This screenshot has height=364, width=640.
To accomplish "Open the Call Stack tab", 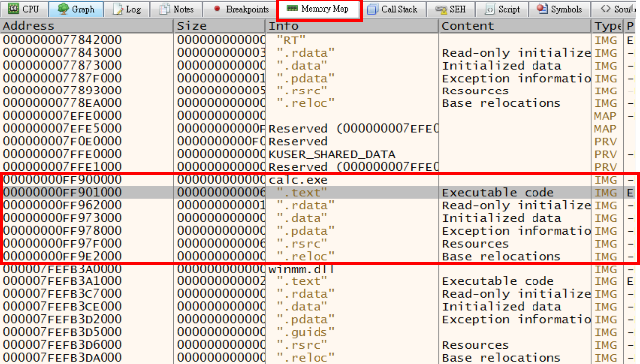I will pos(393,9).
